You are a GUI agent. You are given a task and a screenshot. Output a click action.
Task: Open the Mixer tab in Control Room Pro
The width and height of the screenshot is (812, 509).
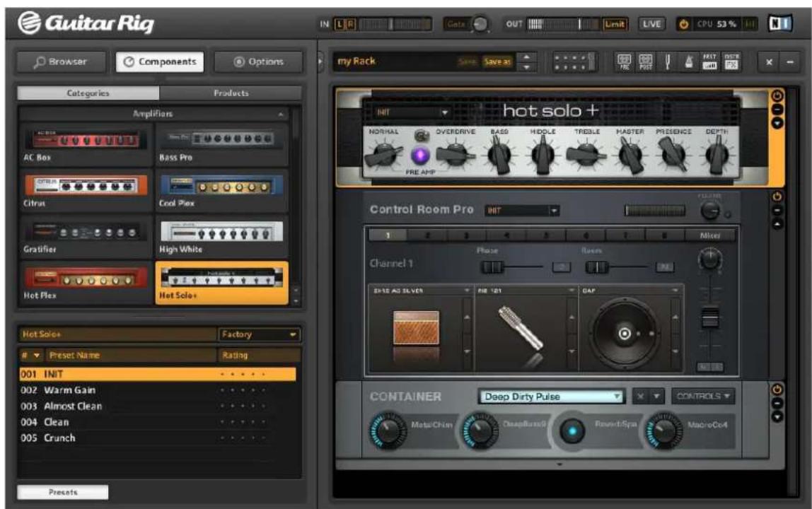click(x=709, y=235)
